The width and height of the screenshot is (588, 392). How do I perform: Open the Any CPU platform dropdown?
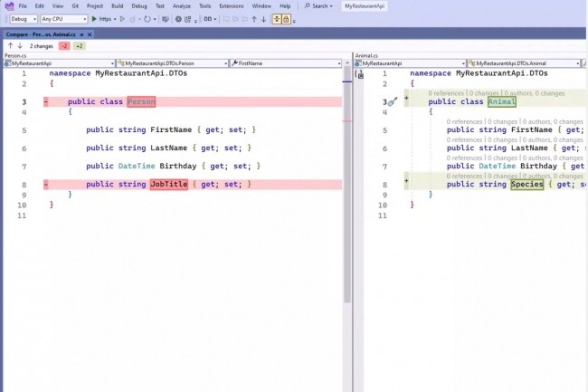[x=63, y=18]
